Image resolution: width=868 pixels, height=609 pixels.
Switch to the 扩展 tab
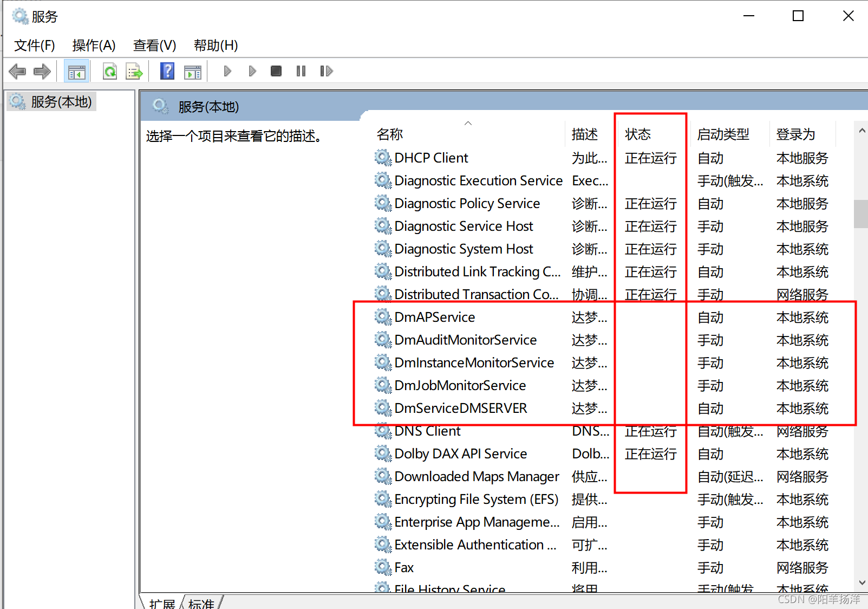click(x=162, y=604)
